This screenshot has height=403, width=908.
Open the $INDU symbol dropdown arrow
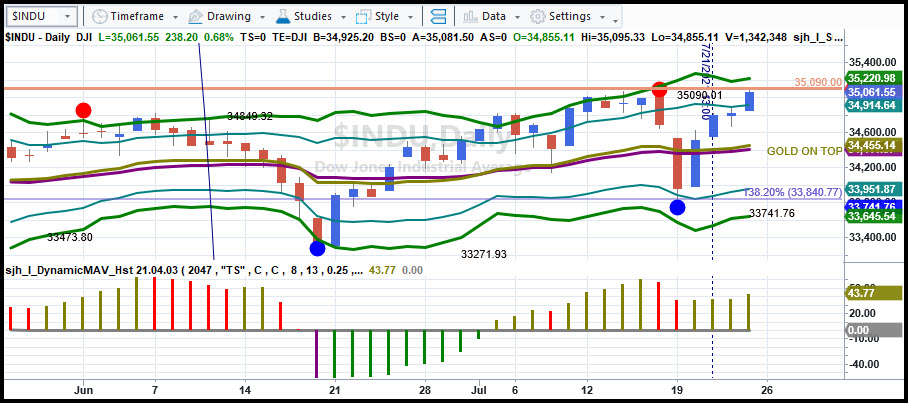point(69,17)
